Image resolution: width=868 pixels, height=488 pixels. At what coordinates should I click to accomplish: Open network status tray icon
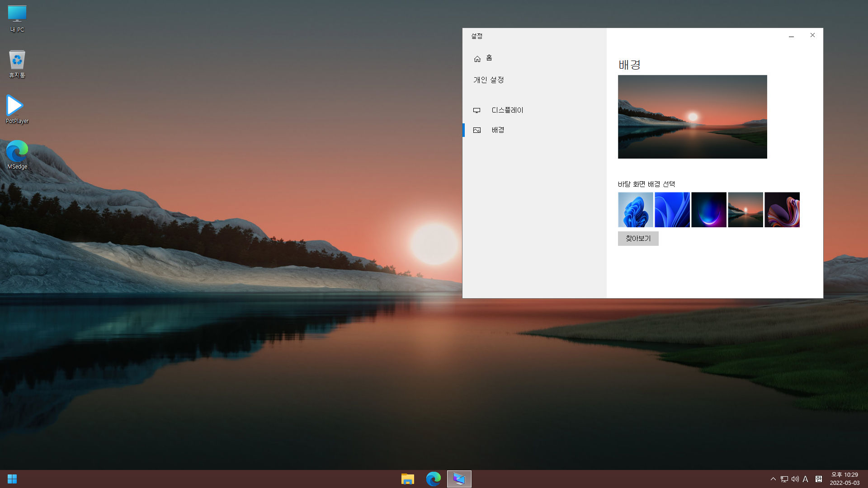coord(784,479)
